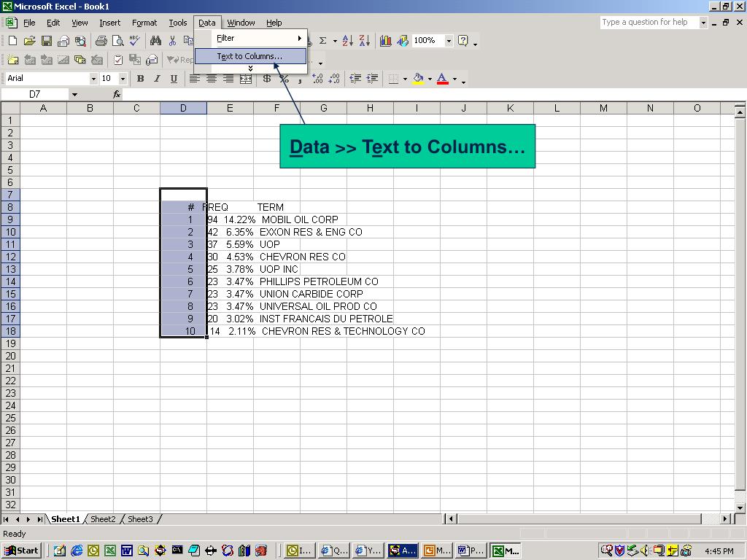Open Word from the quick launch bar
This screenshot has height=560, width=747.
point(127,551)
